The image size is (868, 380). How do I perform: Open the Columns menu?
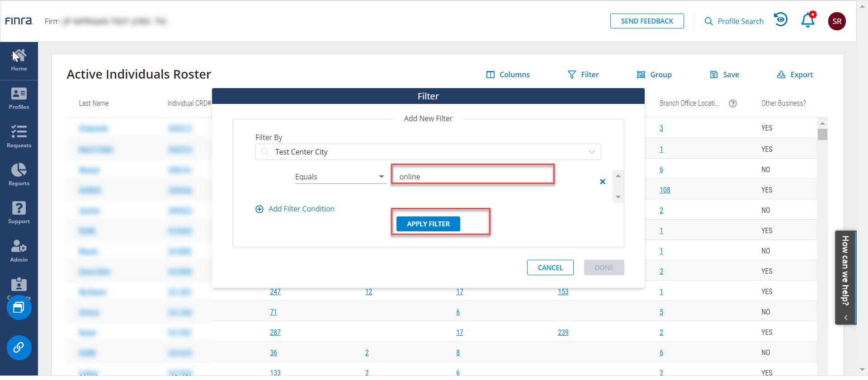click(508, 75)
